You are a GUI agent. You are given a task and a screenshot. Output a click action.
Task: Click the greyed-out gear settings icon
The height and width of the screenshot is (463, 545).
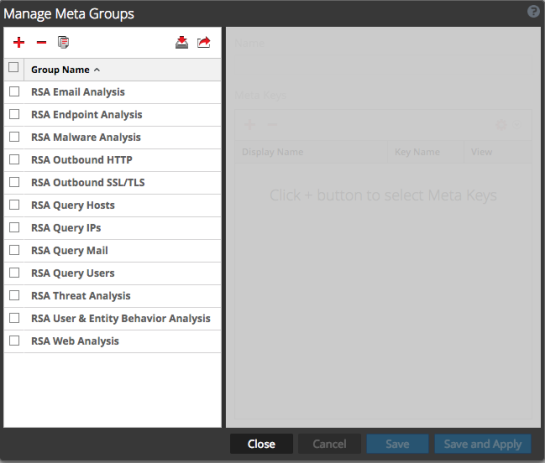[501, 124]
